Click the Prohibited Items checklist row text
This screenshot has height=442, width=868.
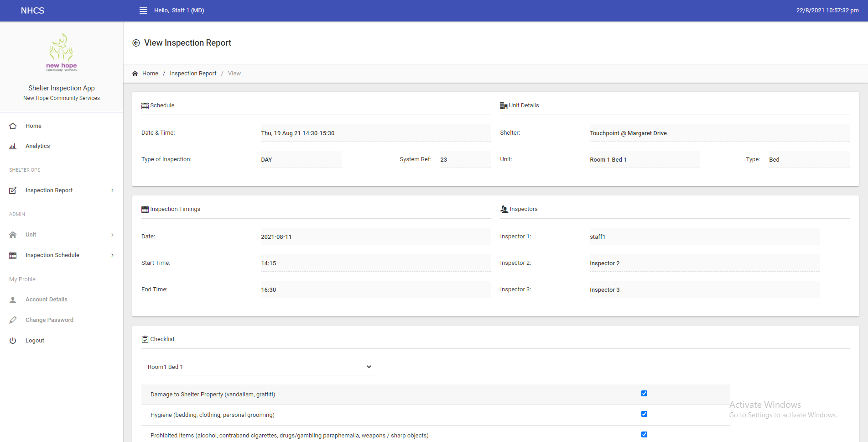(290, 436)
